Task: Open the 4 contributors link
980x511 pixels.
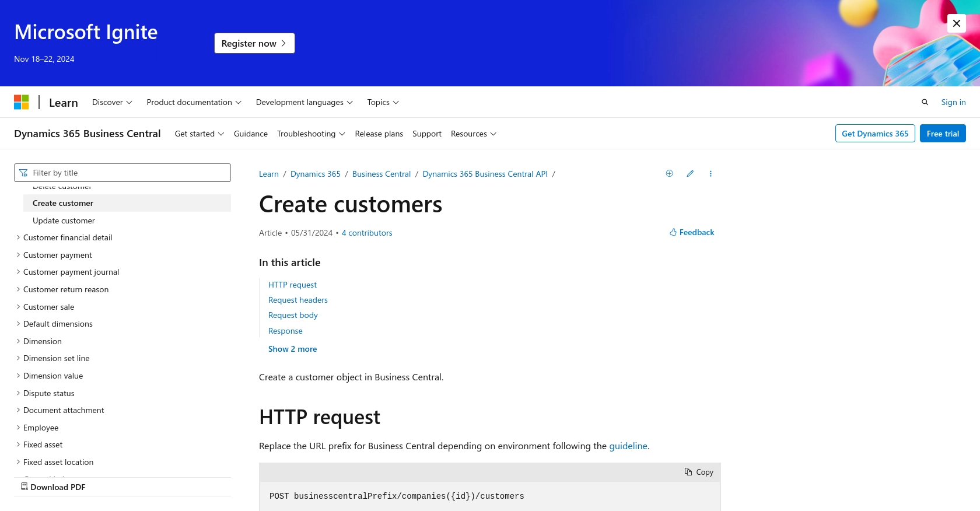Action: coord(367,233)
